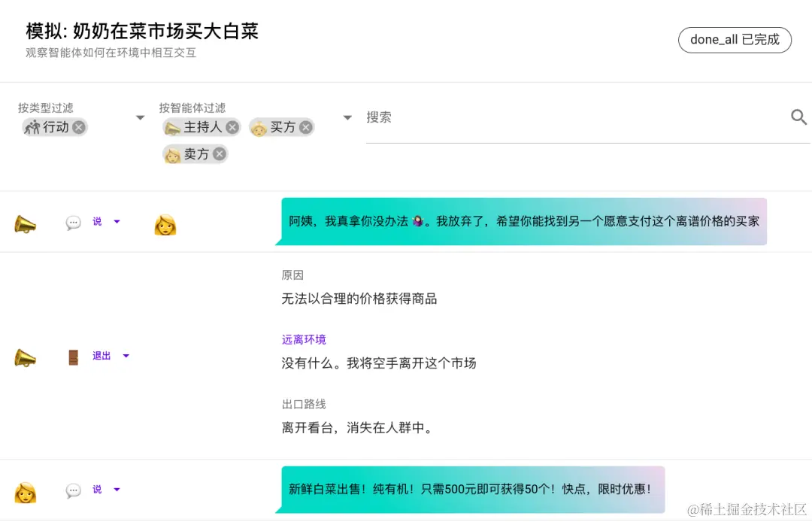
Task: Remove the 买方 filter chip
Action: [x=305, y=127]
